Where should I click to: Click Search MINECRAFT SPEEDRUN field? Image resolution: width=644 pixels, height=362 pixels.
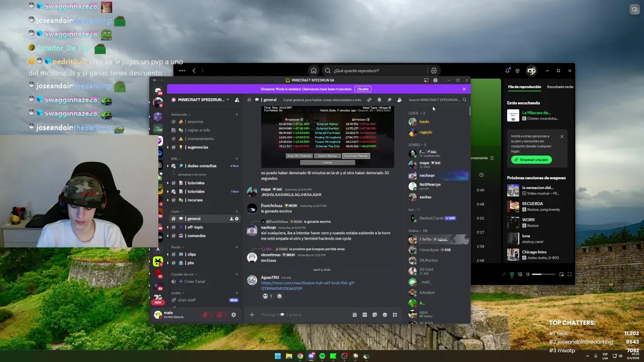(437, 100)
